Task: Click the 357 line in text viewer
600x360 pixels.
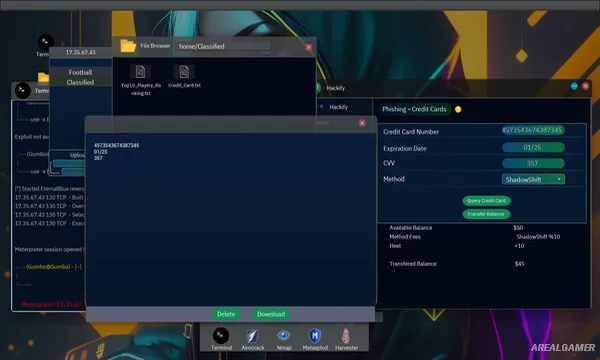Action: coord(98,158)
